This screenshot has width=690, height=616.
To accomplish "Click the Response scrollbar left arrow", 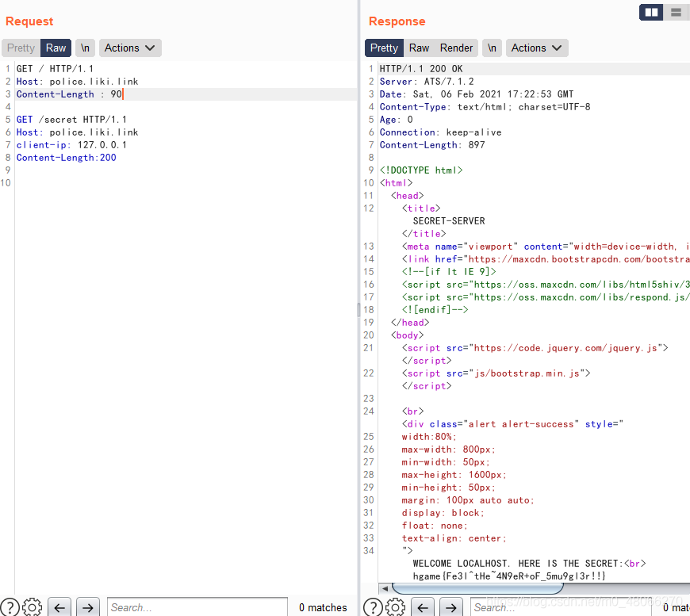I will point(385,588).
